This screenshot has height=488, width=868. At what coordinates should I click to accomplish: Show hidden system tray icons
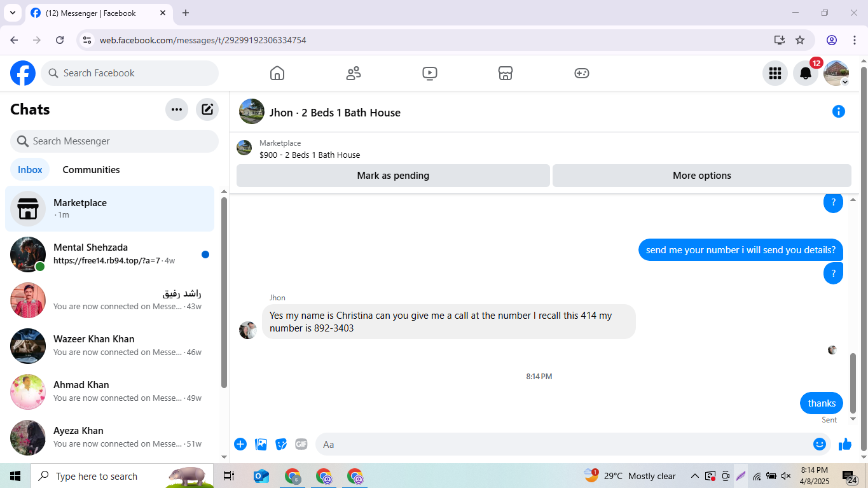tap(695, 476)
